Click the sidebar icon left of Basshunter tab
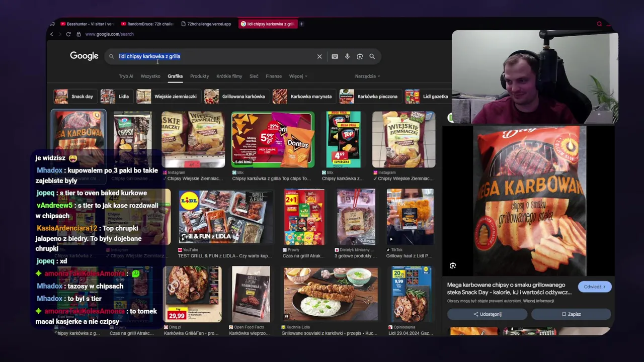644x362 pixels. [52, 24]
